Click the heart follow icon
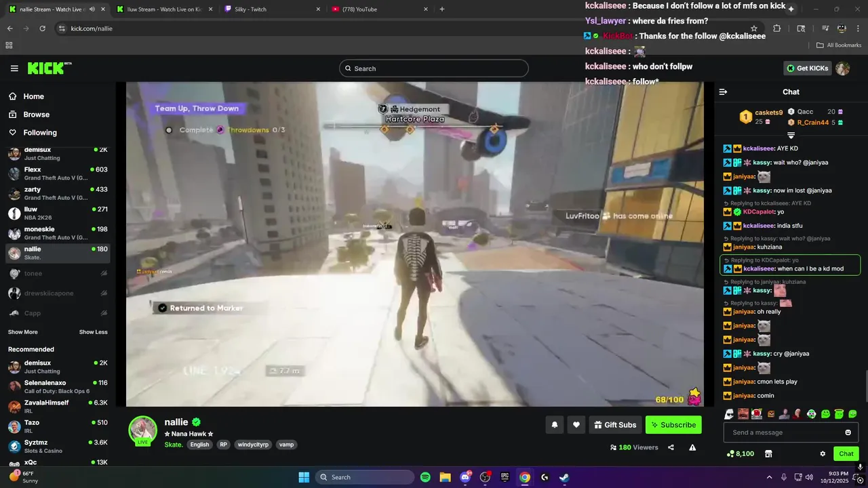Screen dimensions: 868x488 [576, 425]
